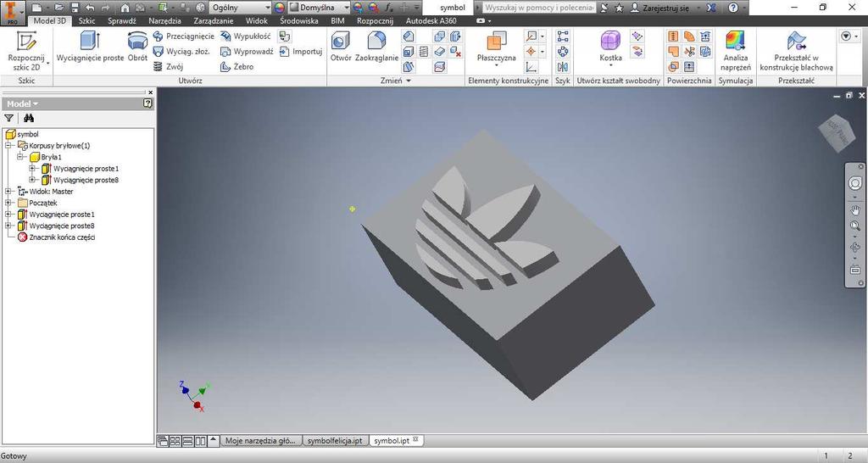Viewport: 868px width, 463px height.
Task: Select Znacznik końca części in the tree
Action: click(61, 237)
